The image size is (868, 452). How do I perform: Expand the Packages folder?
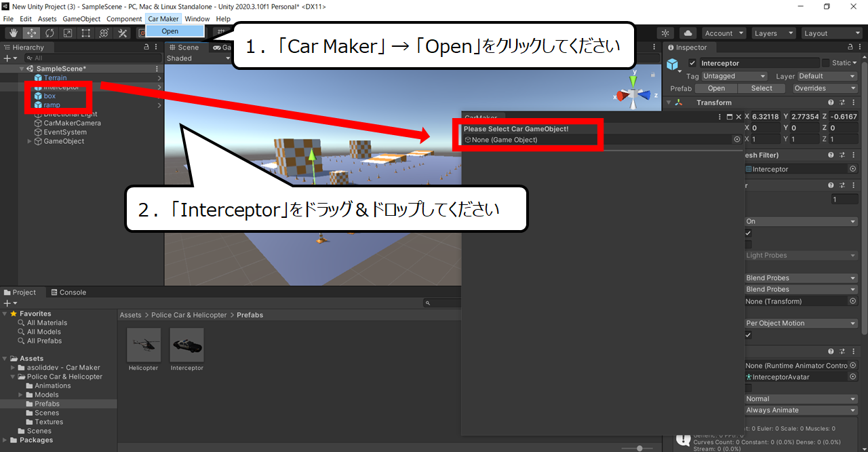point(5,440)
